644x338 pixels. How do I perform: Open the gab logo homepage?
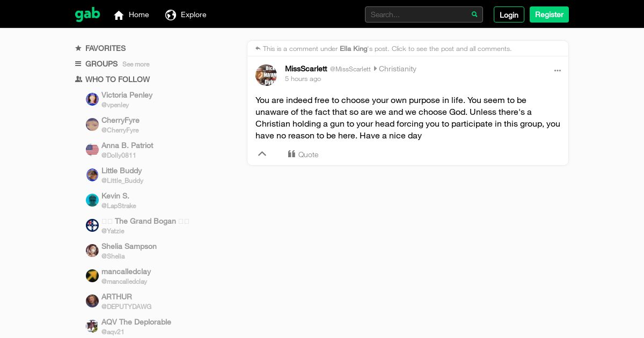(87, 14)
